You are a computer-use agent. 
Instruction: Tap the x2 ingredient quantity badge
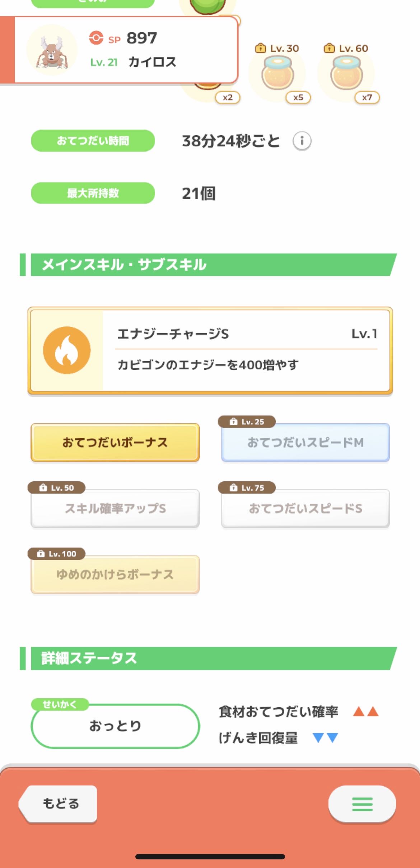pyautogui.click(x=228, y=98)
